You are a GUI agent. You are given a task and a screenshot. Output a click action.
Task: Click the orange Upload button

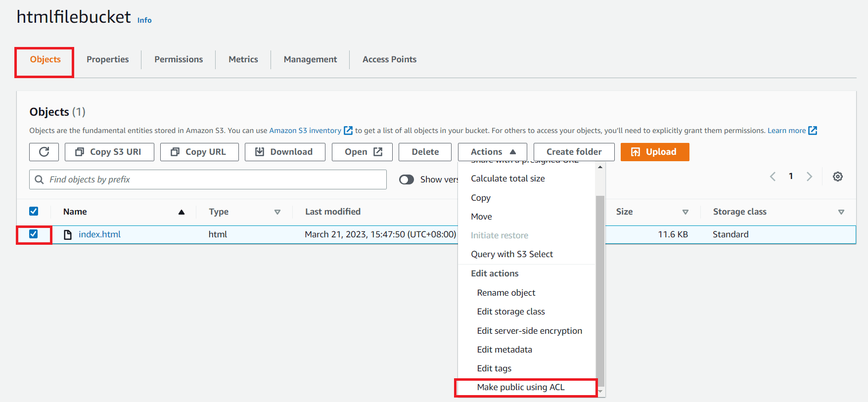[x=654, y=152]
